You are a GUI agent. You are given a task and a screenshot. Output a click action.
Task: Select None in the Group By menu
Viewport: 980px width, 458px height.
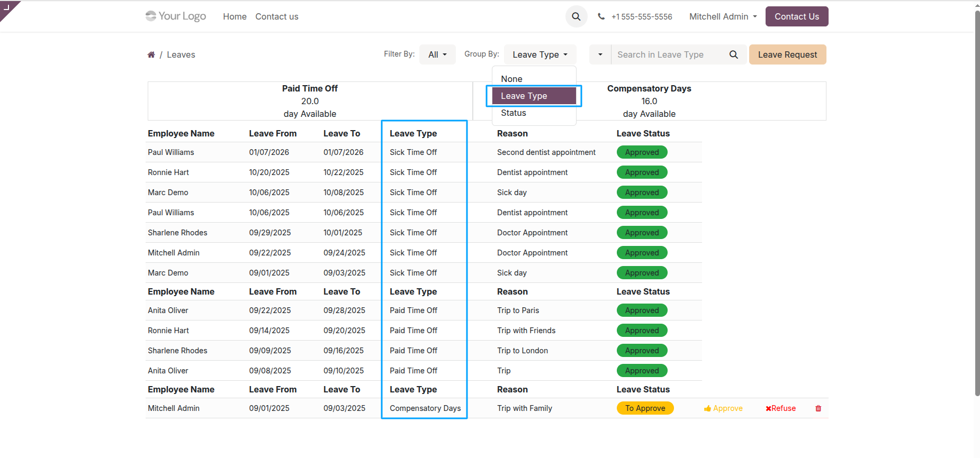click(x=534, y=79)
